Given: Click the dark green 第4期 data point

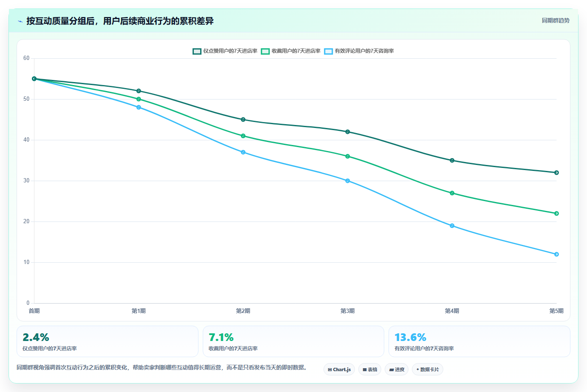Looking at the screenshot, I should 452,160.
